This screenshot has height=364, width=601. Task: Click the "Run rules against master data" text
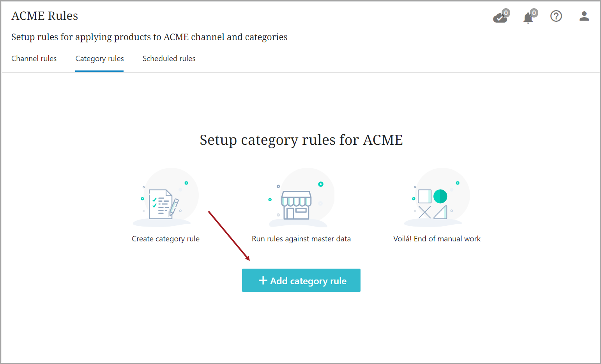[x=301, y=239]
